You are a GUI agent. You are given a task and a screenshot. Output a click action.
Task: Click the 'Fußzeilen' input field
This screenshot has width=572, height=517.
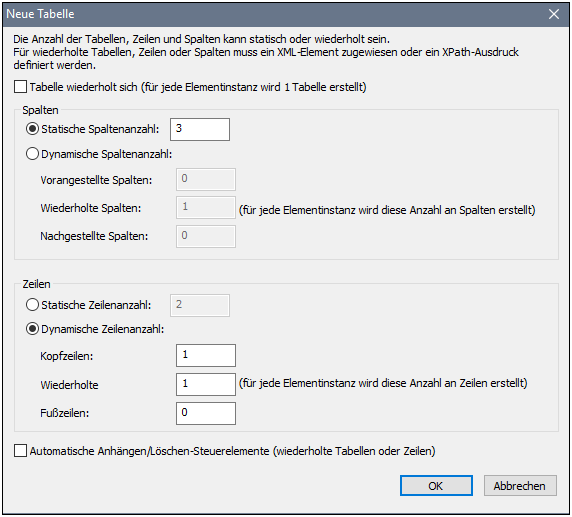[206, 413]
